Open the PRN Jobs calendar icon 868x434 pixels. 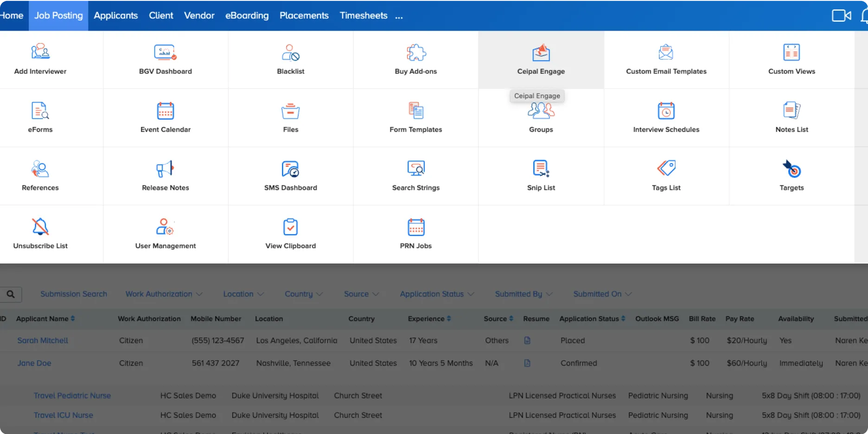coord(416,227)
